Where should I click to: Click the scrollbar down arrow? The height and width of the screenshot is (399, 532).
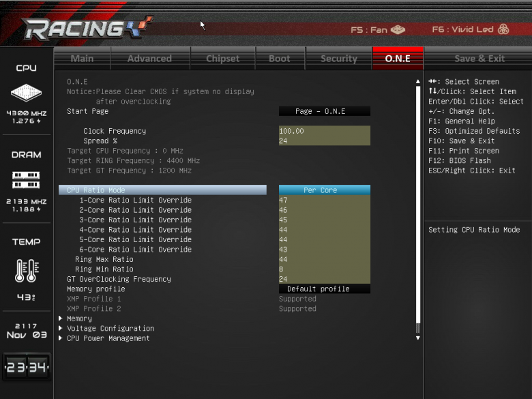coord(418,338)
